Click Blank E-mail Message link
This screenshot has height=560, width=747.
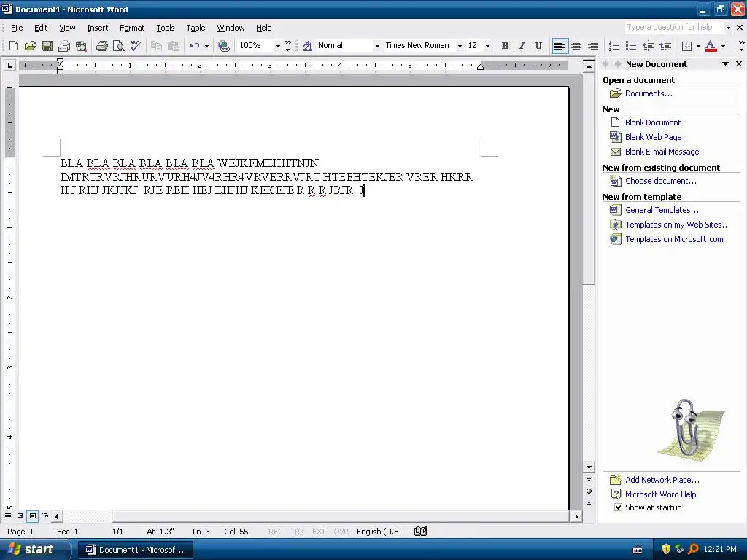point(662,152)
